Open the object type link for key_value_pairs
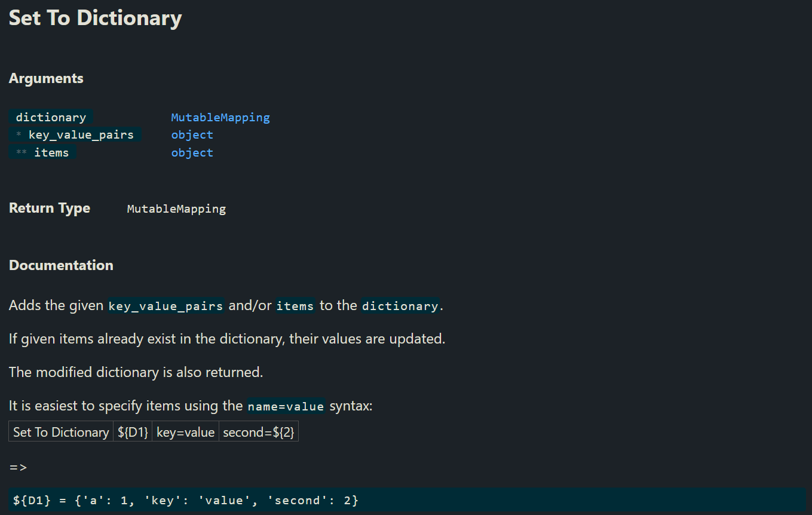The height and width of the screenshot is (515, 812). [192, 135]
